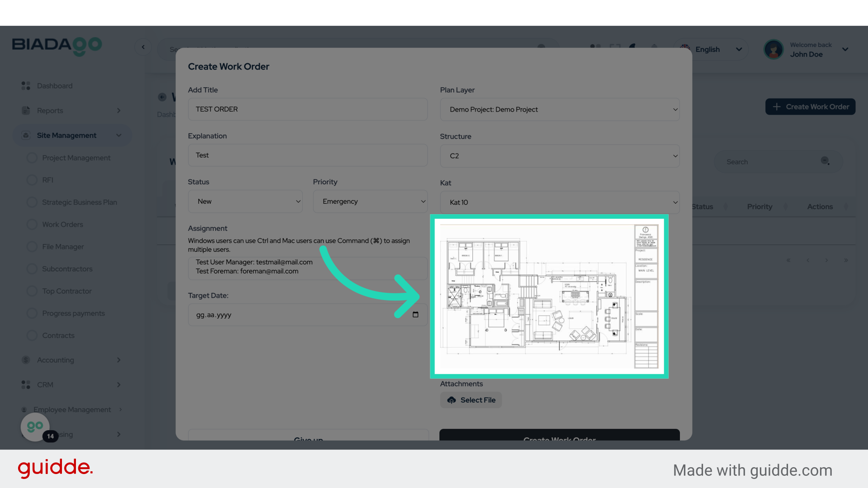Click the floor plan image preview
This screenshot has height=488, width=868.
[549, 296]
